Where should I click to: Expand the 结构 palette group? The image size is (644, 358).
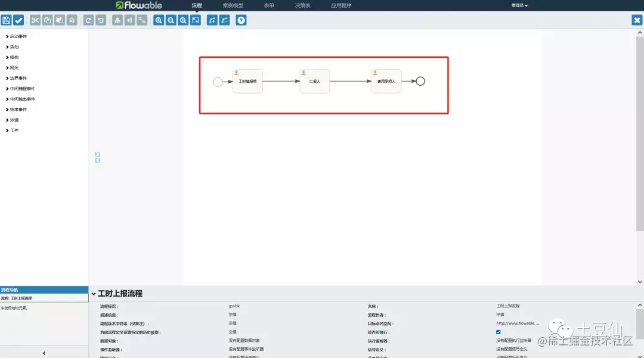(13, 57)
